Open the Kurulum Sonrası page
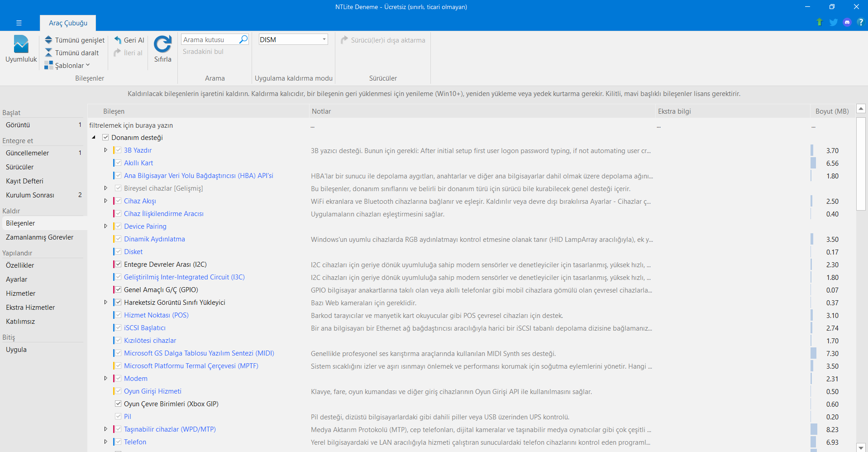 click(x=43, y=195)
